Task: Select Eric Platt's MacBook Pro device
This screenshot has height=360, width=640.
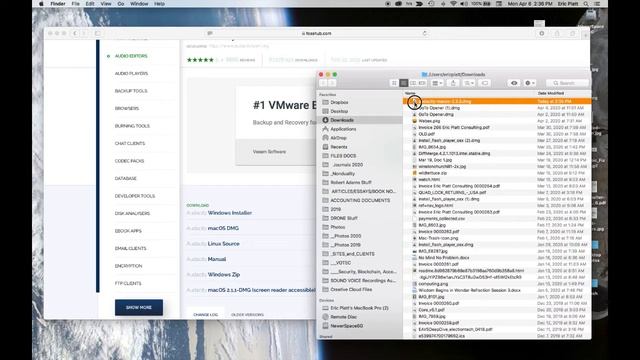Action: tap(359, 308)
